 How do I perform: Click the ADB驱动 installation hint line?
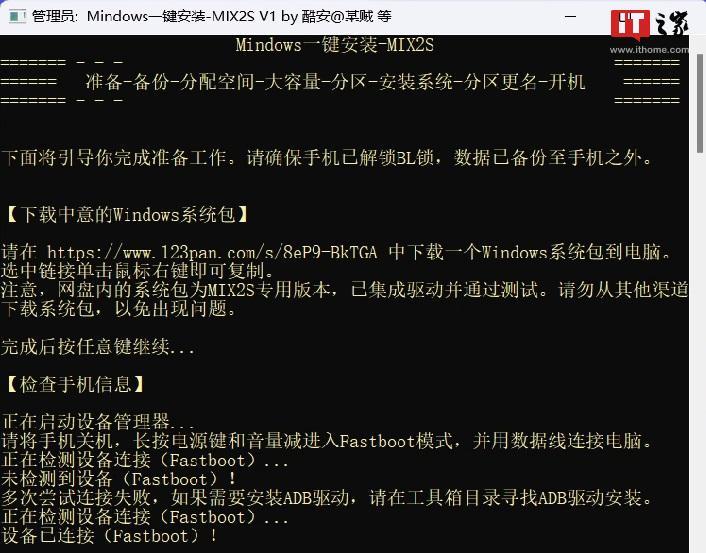coord(327,498)
